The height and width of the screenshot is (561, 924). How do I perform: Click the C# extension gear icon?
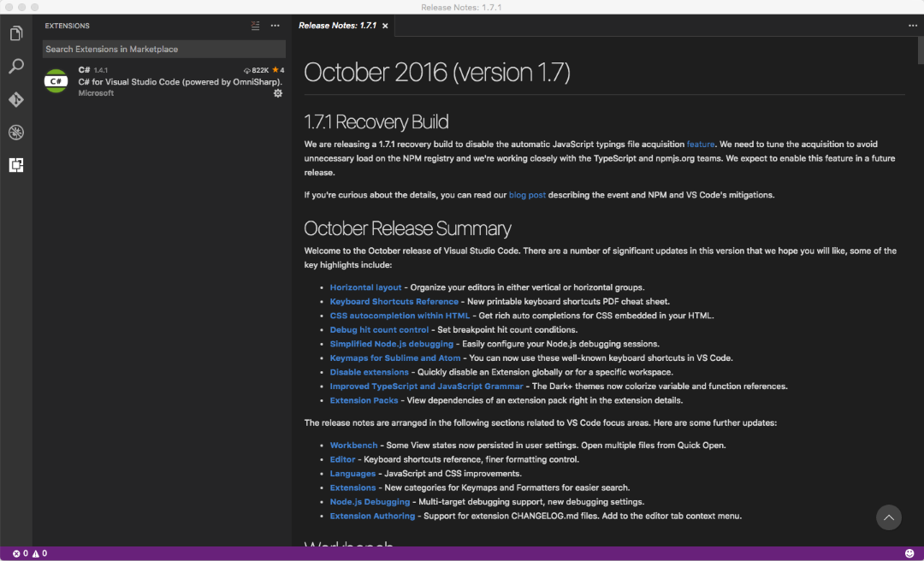[278, 93]
